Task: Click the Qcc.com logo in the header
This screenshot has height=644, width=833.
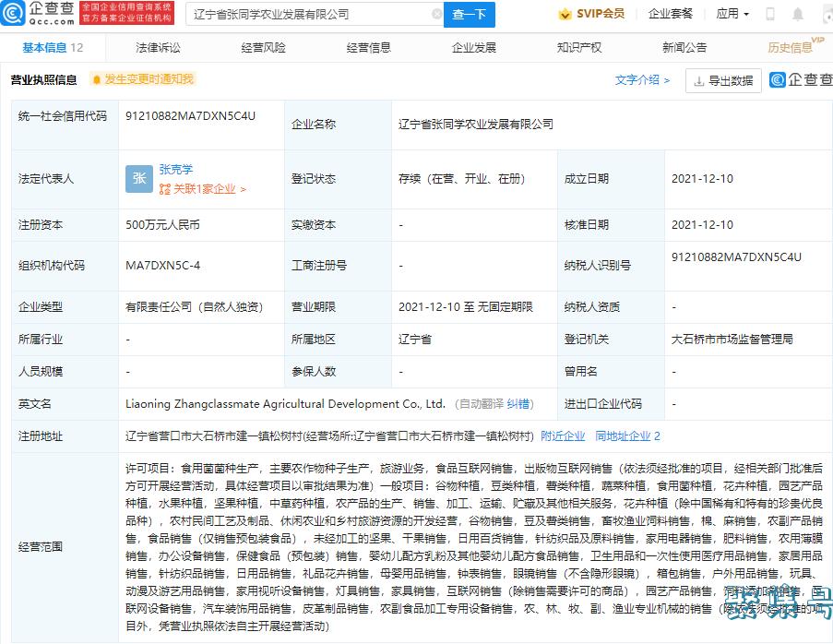Action: click(x=37, y=13)
